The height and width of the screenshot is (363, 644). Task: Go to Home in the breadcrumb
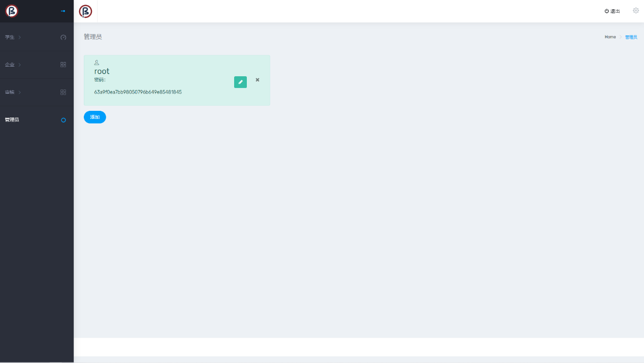click(610, 37)
